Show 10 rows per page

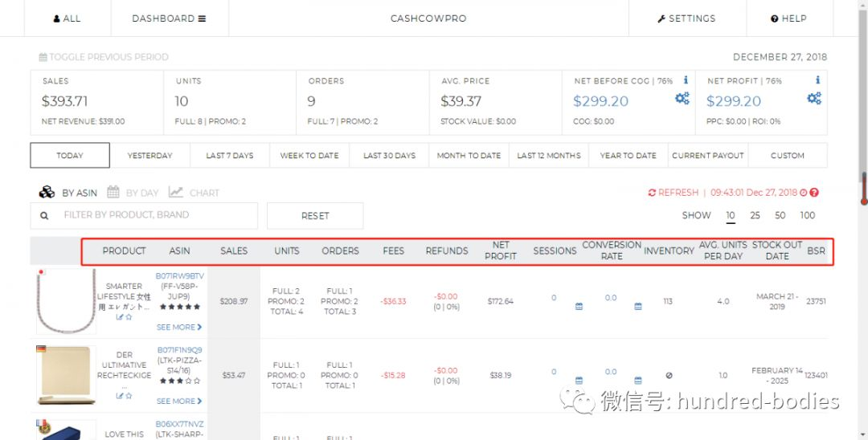point(731,215)
